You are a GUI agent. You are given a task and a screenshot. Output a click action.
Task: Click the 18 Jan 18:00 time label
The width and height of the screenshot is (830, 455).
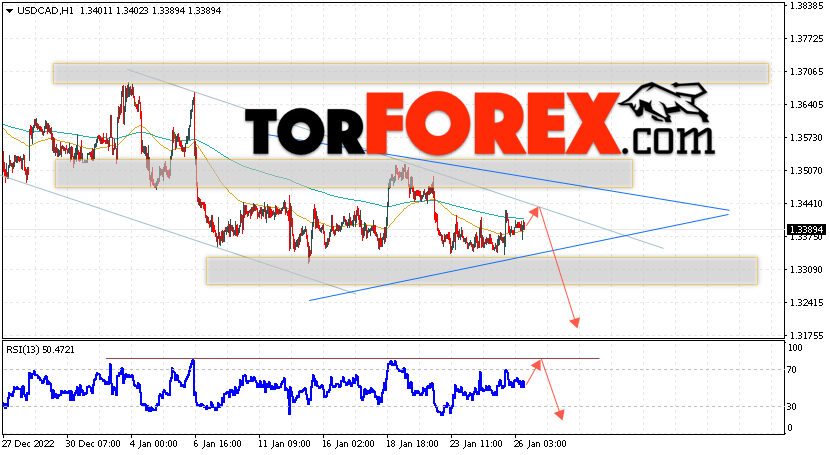(x=412, y=443)
